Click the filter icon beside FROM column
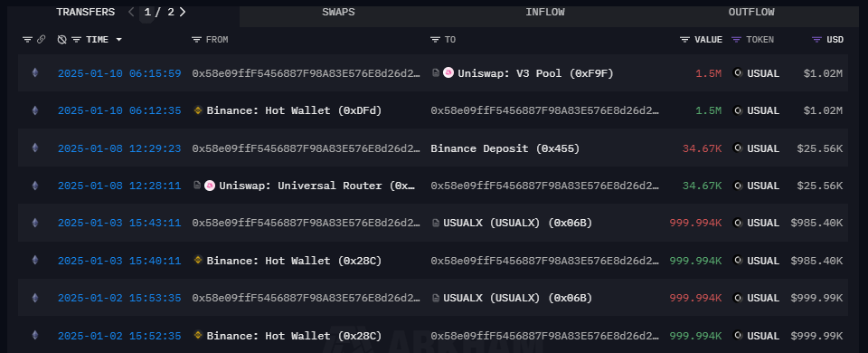Screen dimensions: 868x353 click(196, 40)
